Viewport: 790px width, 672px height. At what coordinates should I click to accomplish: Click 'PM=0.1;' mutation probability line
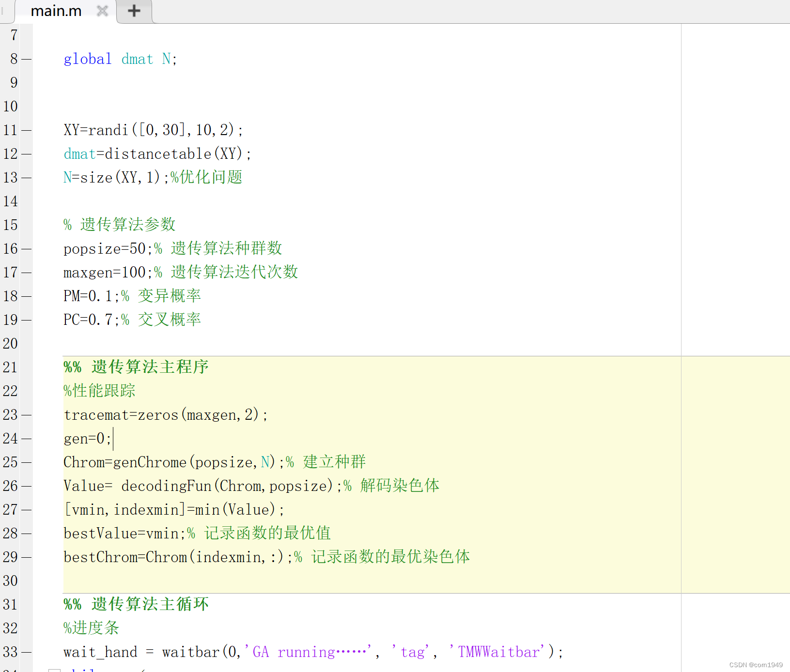click(92, 296)
